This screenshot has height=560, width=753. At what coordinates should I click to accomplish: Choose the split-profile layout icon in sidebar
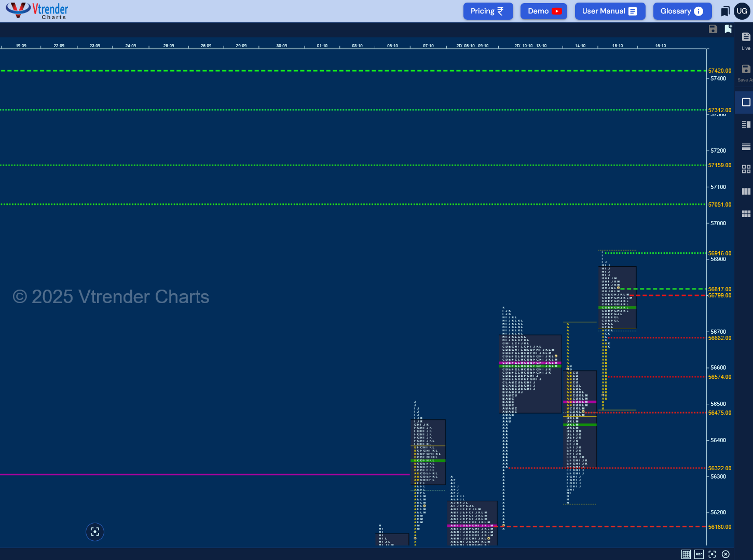tap(746, 125)
